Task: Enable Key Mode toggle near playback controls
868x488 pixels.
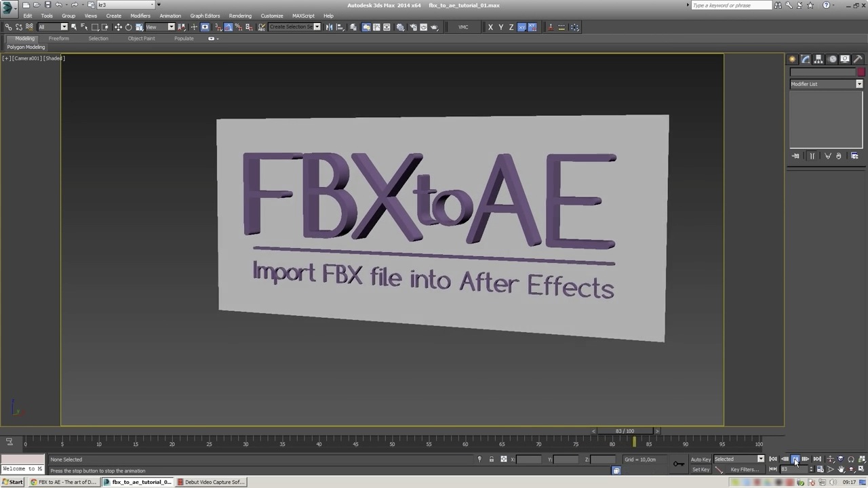Action: click(x=773, y=468)
